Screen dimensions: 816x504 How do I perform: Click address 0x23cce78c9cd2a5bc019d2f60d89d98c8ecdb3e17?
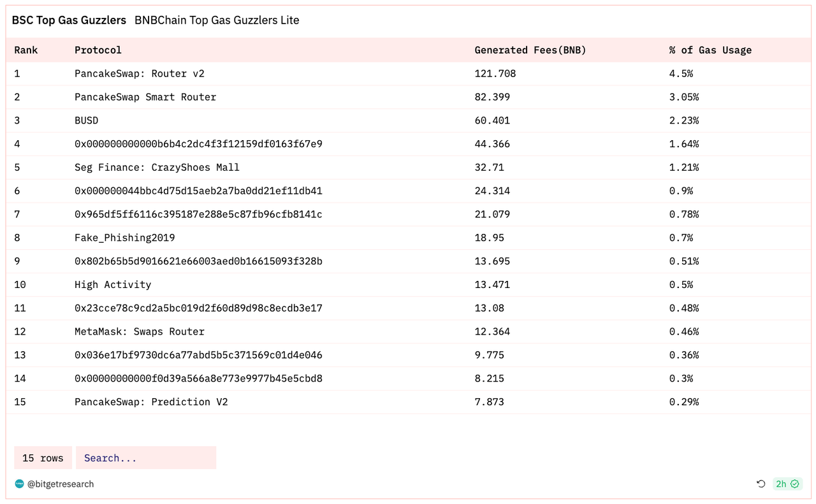(x=198, y=308)
